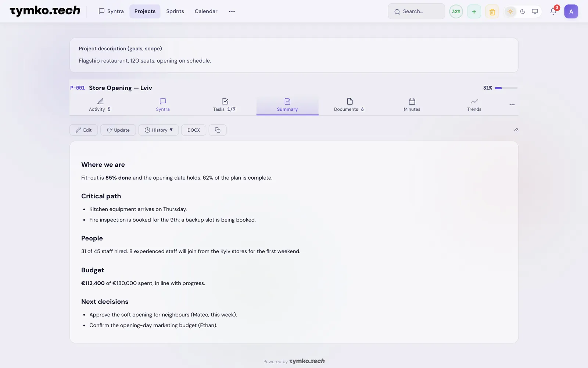
Task: Focus the Search field
Action: click(x=416, y=11)
